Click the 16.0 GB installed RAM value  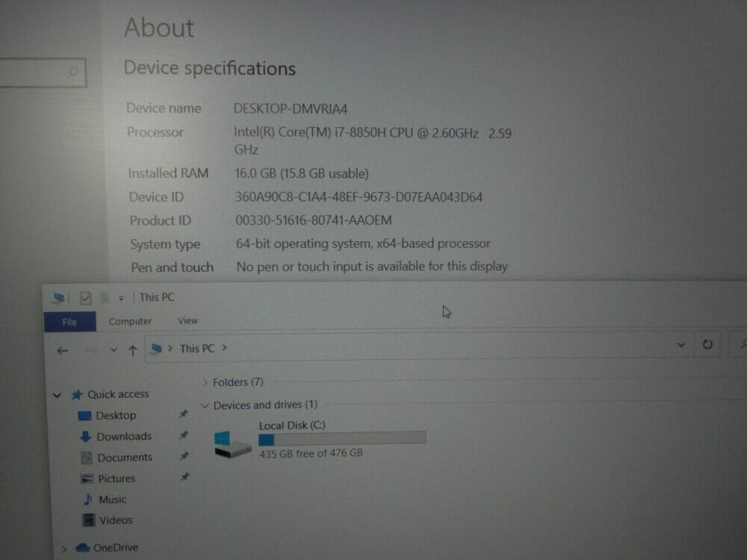(x=302, y=173)
